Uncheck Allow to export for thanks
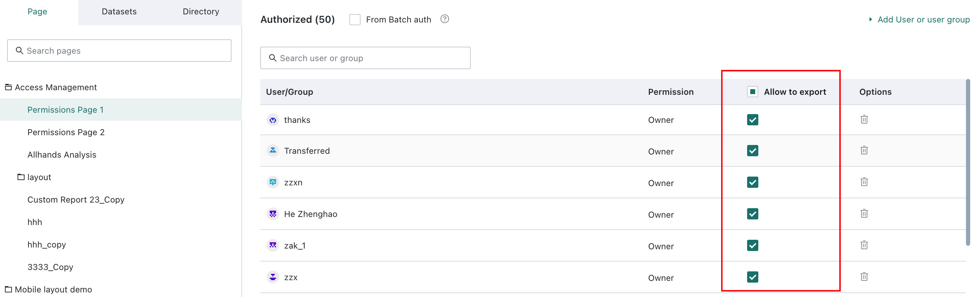 coord(752,120)
